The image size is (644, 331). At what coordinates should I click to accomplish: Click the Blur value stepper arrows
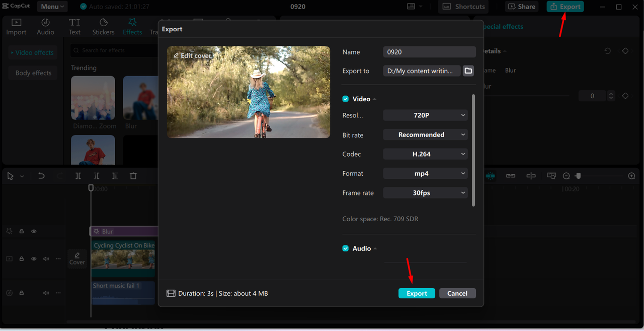pyautogui.click(x=611, y=96)
